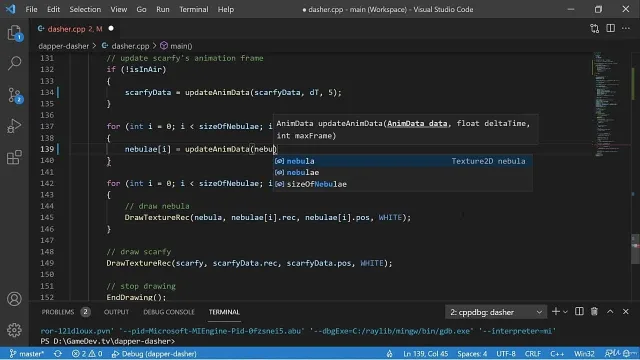
Task: Choose nebula suggestion in autocomplete list
Action: click(x=402, y=161)
